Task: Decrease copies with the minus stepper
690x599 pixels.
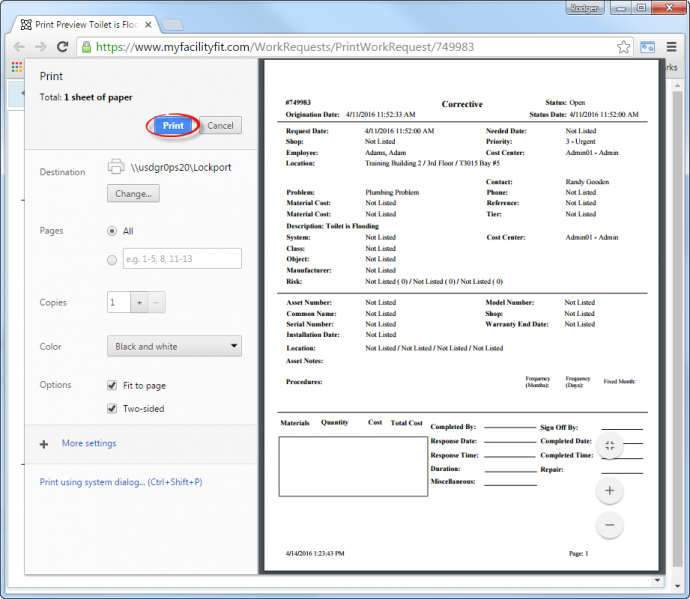Action: 157,302
